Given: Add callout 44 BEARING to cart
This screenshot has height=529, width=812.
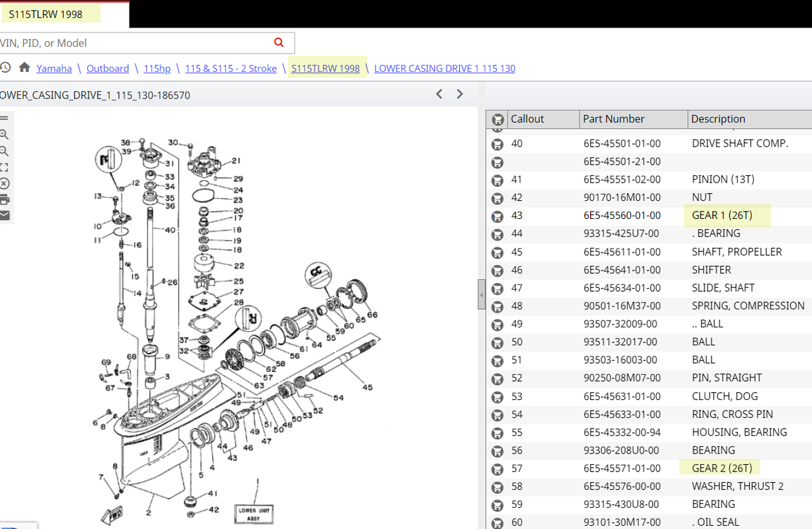Looking at the screenshot, I should point(497,233).
